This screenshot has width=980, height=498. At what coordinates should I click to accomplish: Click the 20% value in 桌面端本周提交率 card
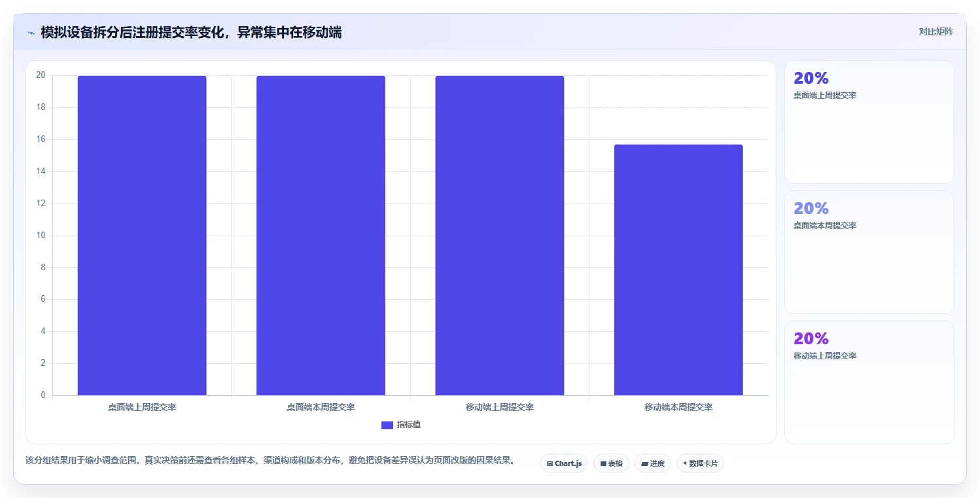[x=811, y=208]
